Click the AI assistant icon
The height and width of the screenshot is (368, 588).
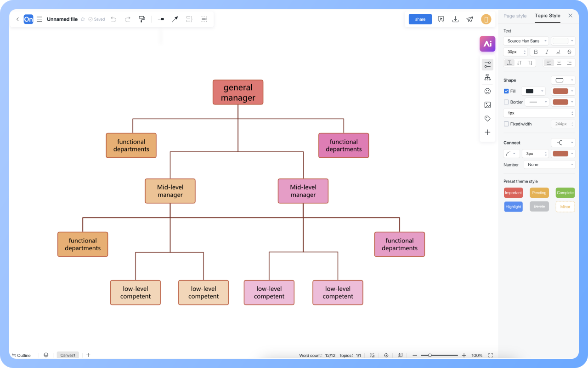487,44
